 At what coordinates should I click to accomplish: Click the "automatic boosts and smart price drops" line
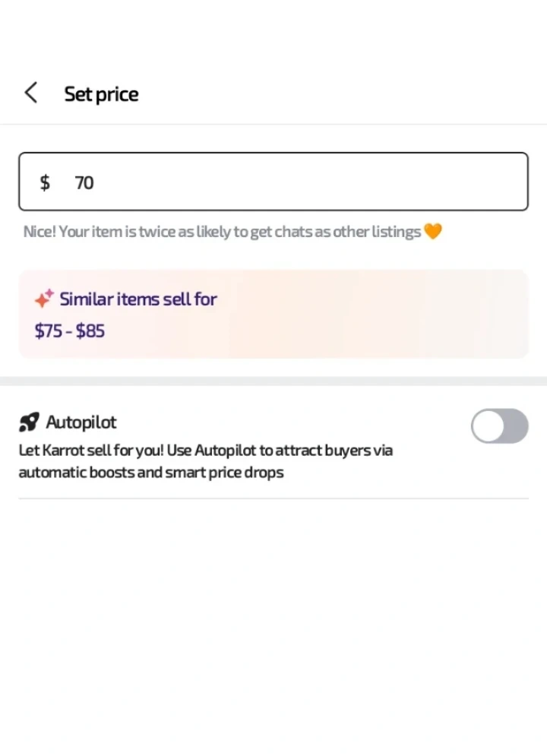[151, 472]
